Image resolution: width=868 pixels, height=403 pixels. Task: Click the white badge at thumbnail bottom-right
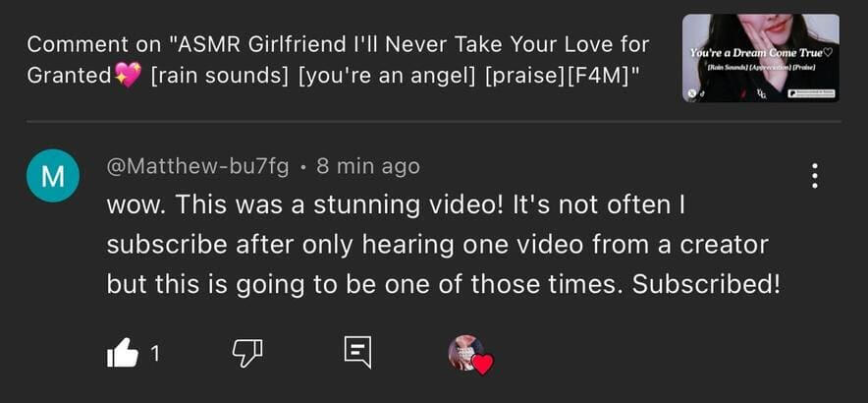click(x=810, y=92)
